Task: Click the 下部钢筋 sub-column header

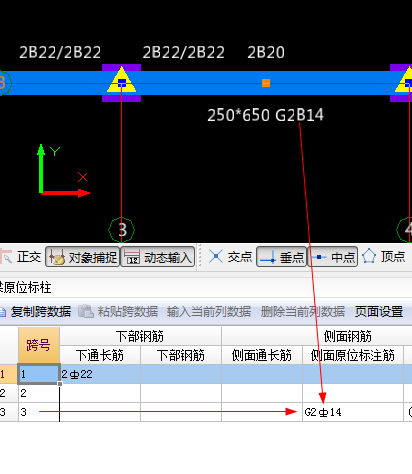Action: click(181, 355)
